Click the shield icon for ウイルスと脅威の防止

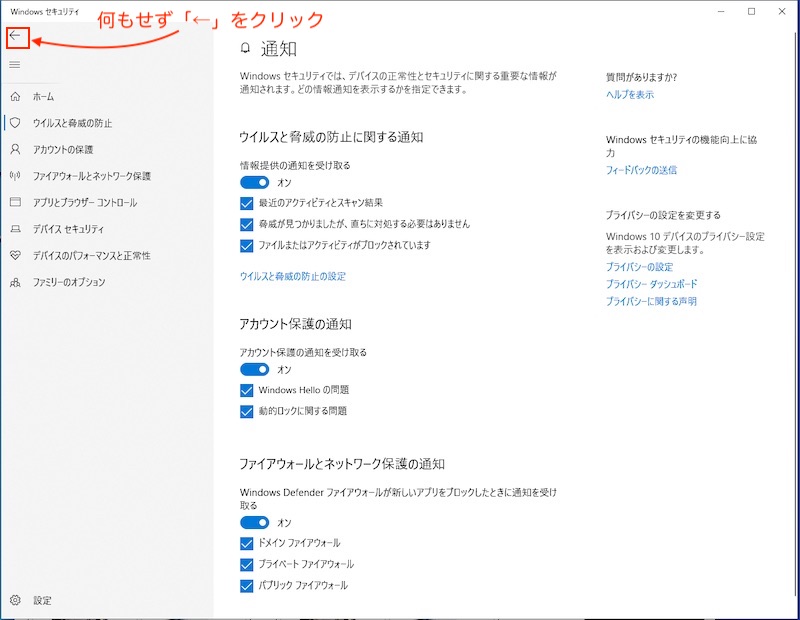pyautogui.click(x=15, y=122)
